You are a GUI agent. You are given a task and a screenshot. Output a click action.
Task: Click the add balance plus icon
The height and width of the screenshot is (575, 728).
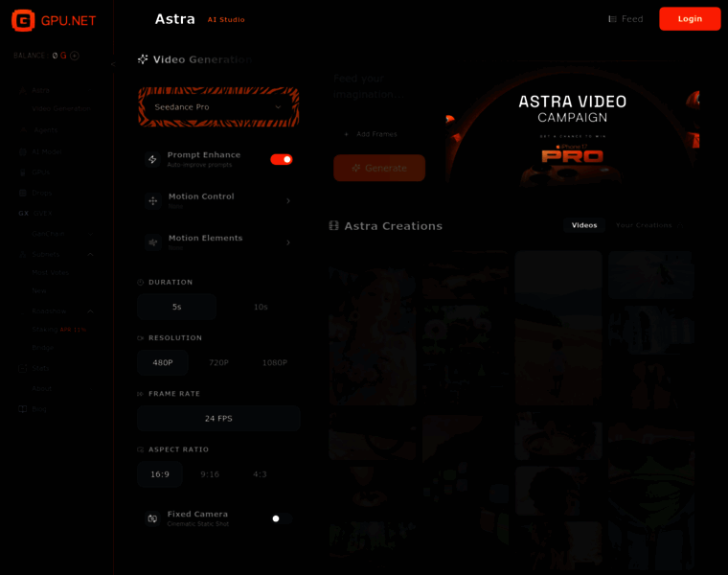pos(75,56)
